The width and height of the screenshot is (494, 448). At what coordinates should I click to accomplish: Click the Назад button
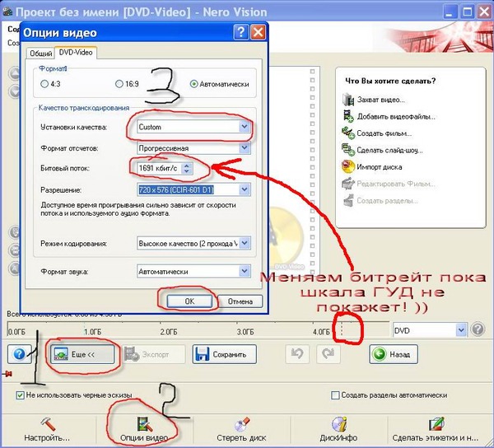point(394,354)
